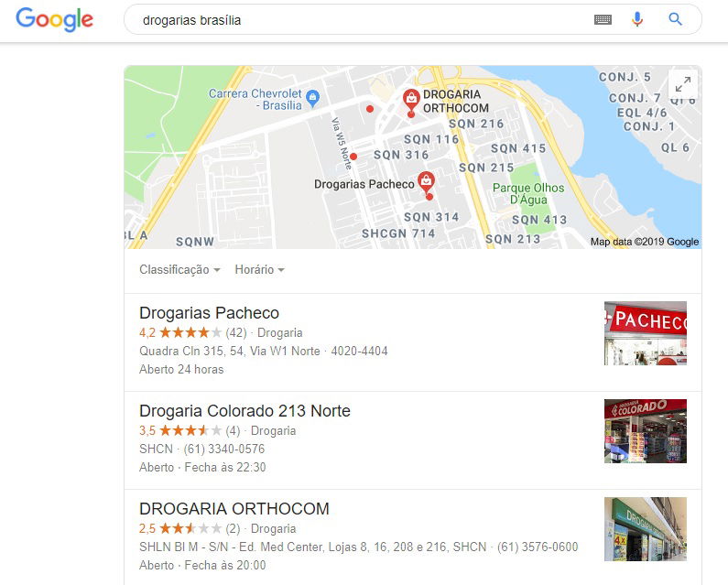Screen dimensions: 728x585
Task: Open the DROGARIA ORTHOCOM listing
Action: coord(234,509)
